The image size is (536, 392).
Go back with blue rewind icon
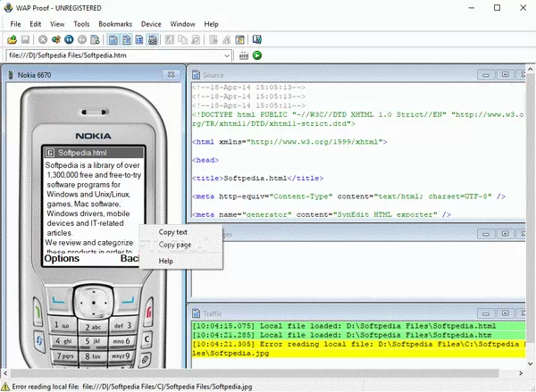coord(69,39)
